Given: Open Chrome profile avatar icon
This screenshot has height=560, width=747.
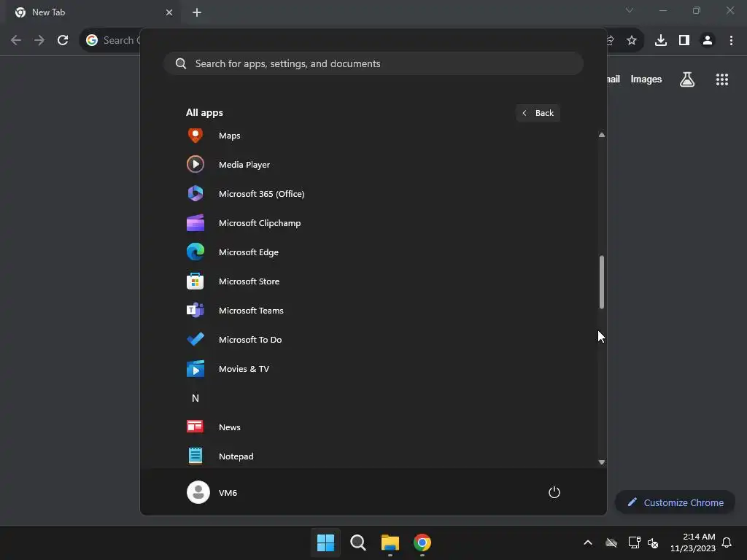Looking at the screenshot, I should point(708,41).
